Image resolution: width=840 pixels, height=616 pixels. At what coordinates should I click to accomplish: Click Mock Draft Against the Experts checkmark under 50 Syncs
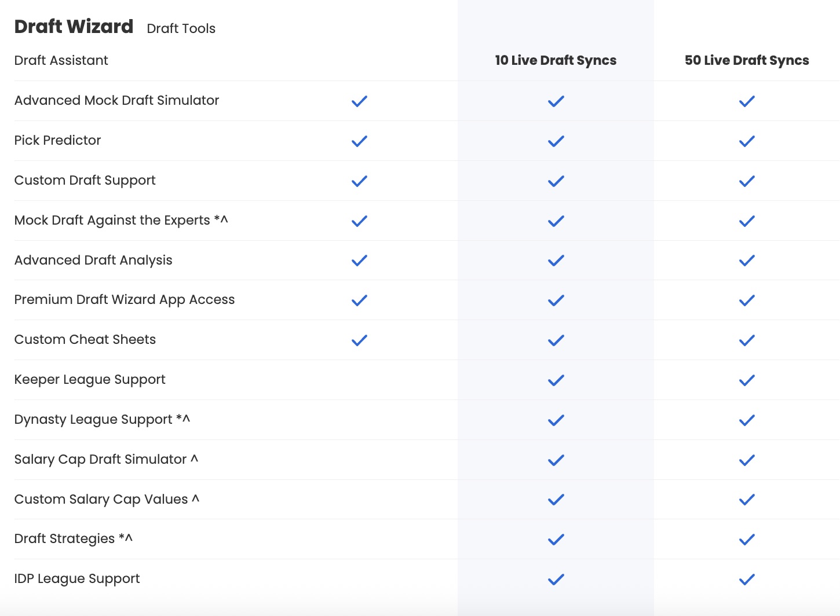coord(747,221)
